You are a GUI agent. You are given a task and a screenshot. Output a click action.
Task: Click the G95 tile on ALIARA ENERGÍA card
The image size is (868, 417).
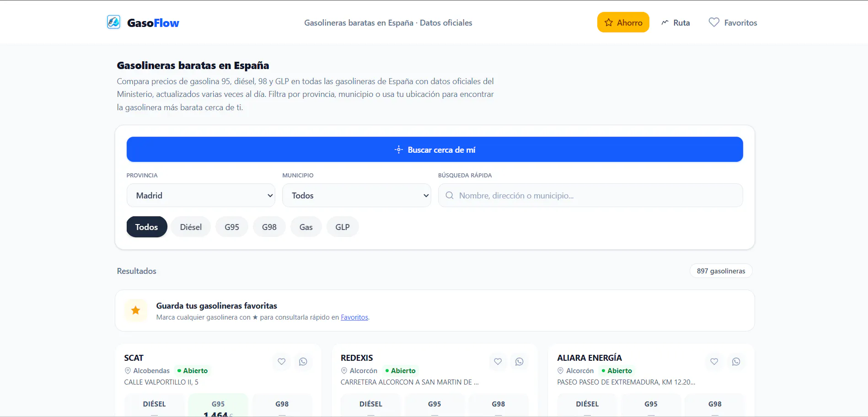(x=651, y=405)
